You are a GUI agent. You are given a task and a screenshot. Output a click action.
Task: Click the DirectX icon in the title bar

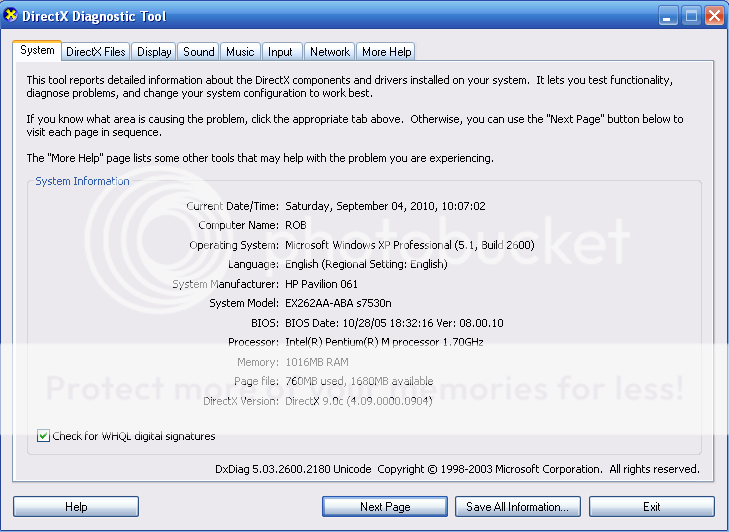10,15
